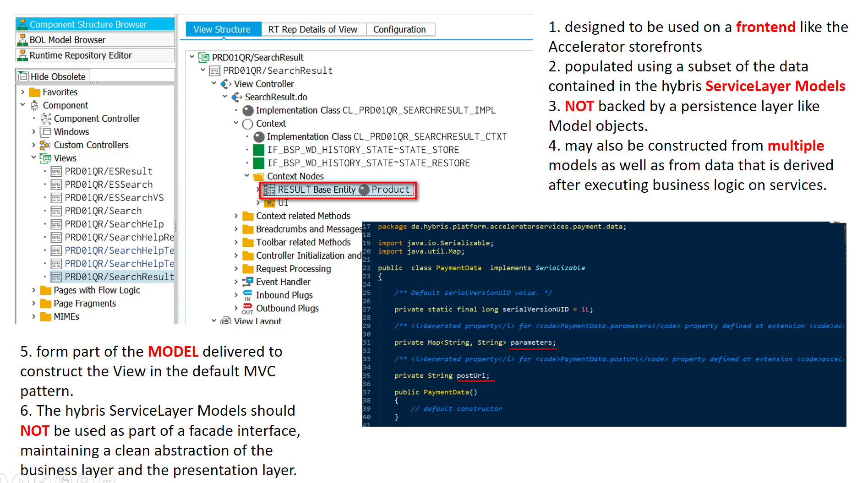The image size is (868, 483).
Task: Collapse the Views tree node
Action: (34, 158)
